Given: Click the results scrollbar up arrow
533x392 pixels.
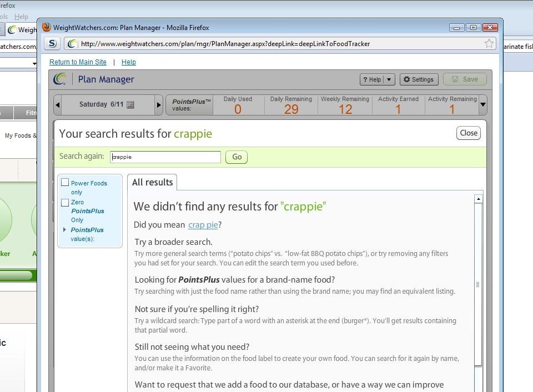Looking at the screenshot, I should 478,199.
